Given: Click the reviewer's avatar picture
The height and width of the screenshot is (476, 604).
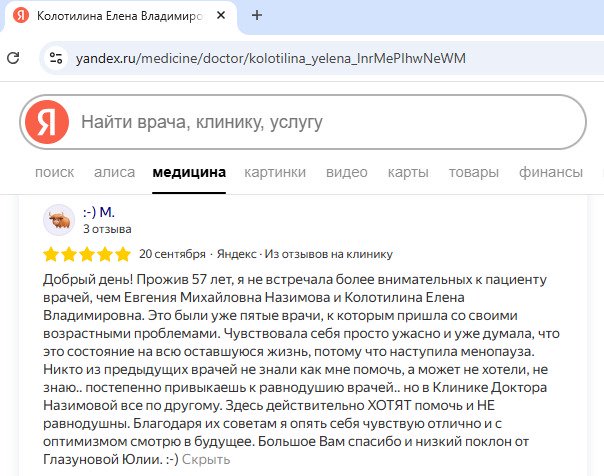Looking at the screenshot, I should [59, 220].
